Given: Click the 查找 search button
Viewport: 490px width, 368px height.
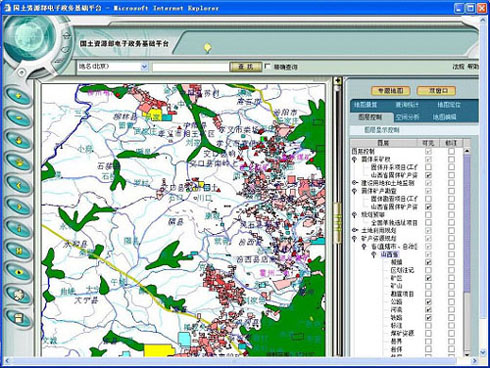Looking at the screenshot, I should point(246,67).
